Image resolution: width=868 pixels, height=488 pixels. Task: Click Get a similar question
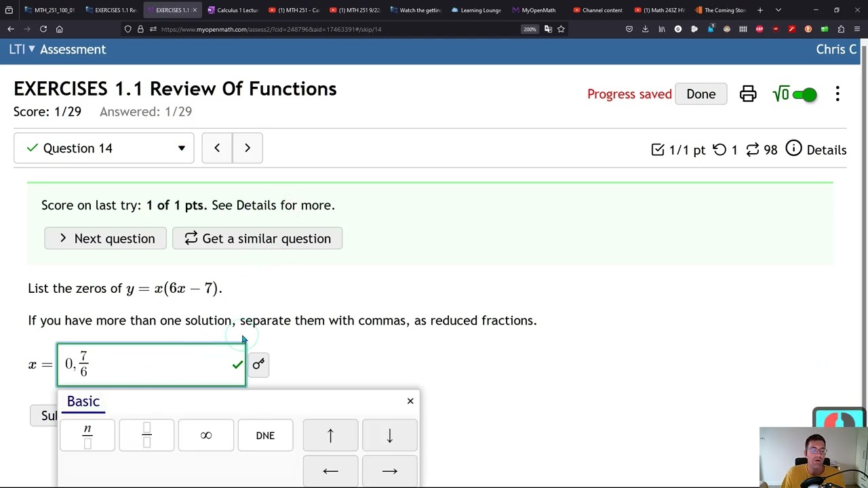click(x=257, y=239)
